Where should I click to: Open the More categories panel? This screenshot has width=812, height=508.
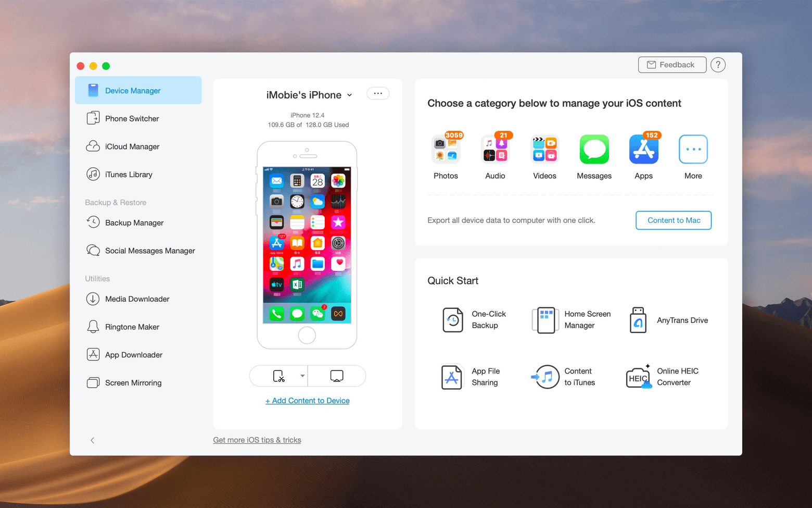[693, 150]
